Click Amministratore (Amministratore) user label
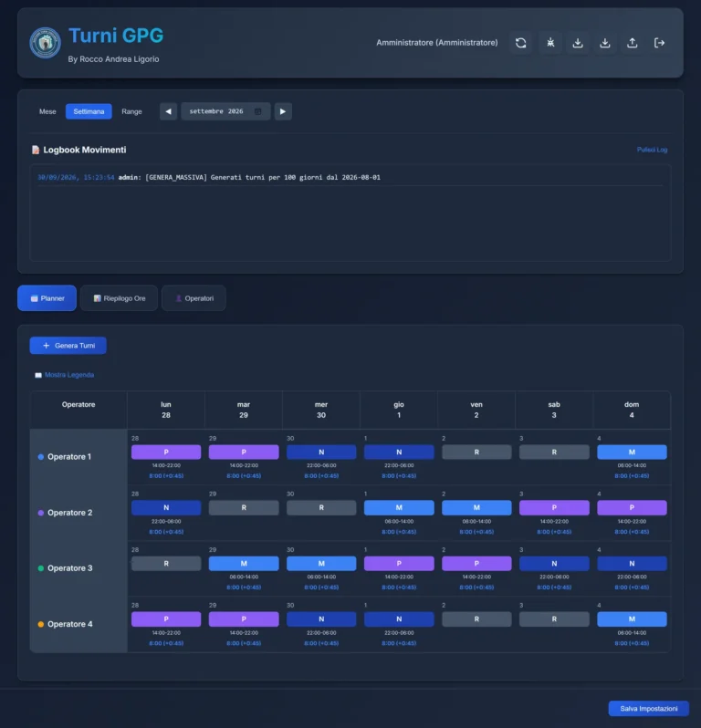Screen dimensions: 701x728 [436, 43]
